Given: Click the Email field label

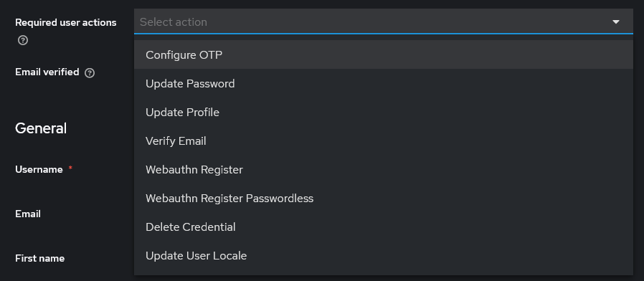Looking at the screenshot, I should tap(27, 214).
